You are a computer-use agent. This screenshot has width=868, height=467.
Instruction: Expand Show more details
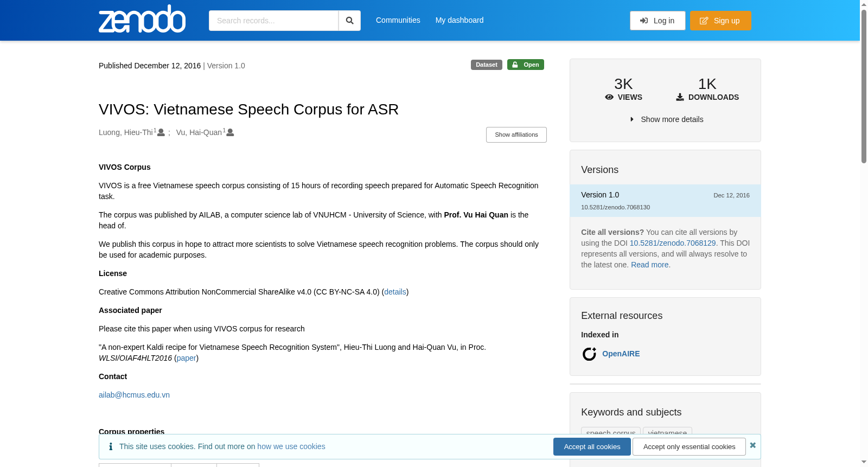click(666, 119)
